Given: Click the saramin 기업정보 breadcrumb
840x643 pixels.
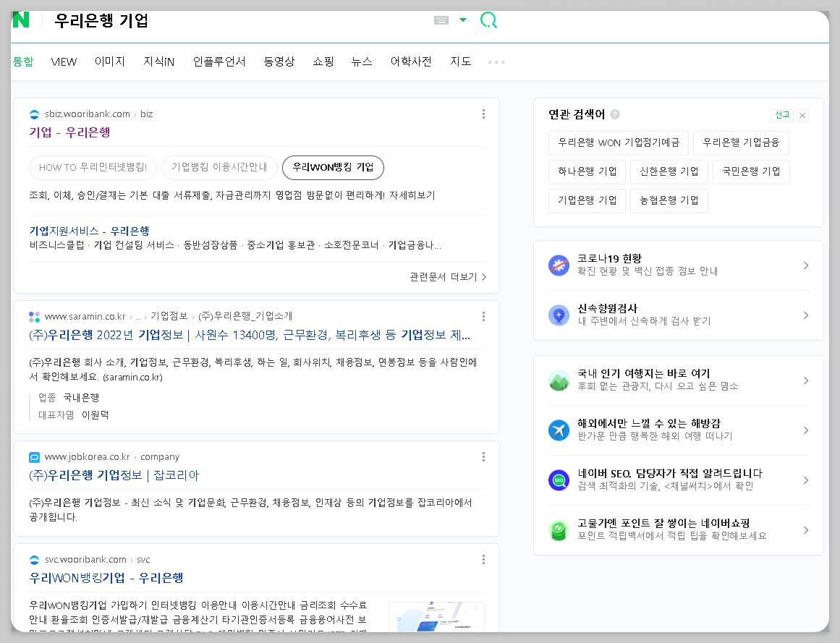Looking at the screenshot, I should (x=169, y=316).
